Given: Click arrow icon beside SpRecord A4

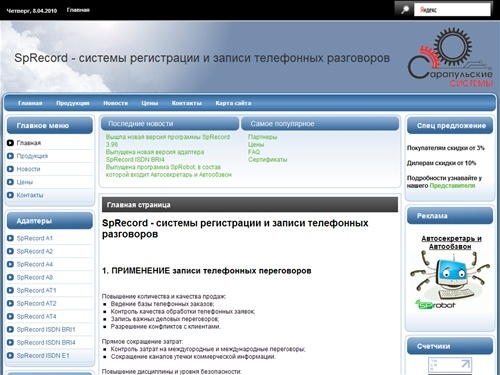Looking at the screenshot, I should coord(10,264).
